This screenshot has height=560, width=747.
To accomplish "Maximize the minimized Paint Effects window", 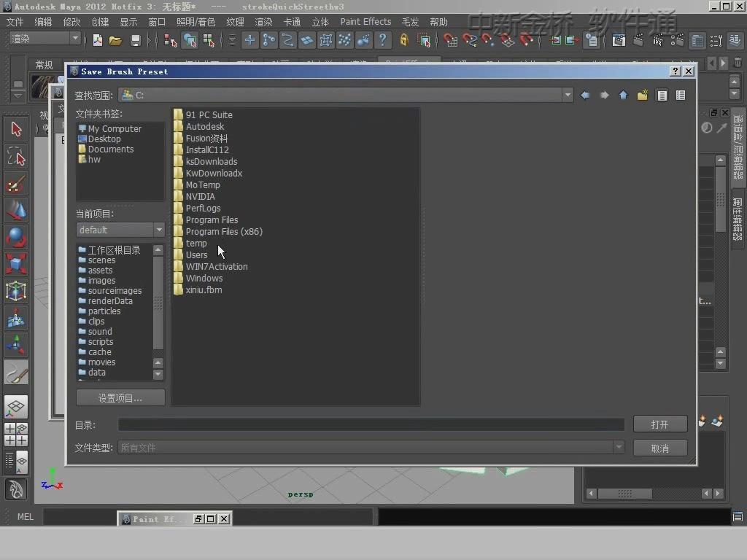I will pyautogui.click(x=211, y=518).
